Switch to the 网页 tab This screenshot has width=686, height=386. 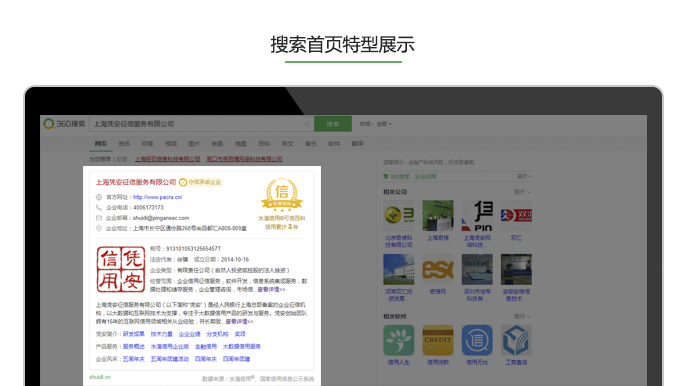point(101,144)
